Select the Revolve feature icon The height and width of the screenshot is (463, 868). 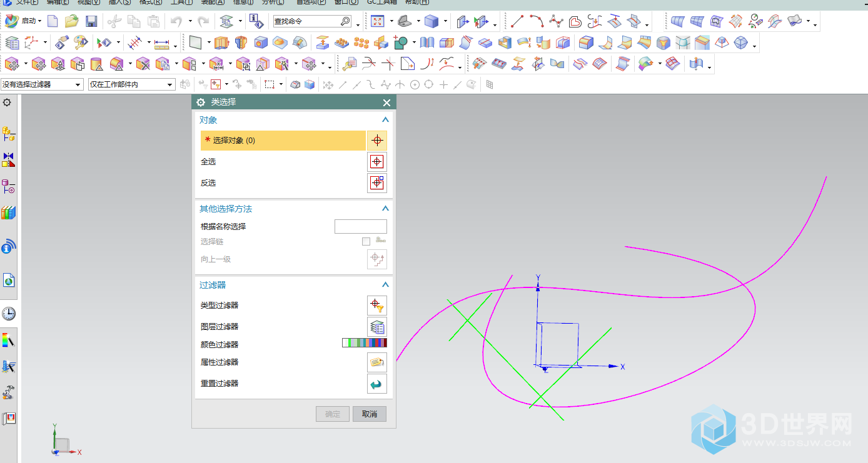point(241,42)
